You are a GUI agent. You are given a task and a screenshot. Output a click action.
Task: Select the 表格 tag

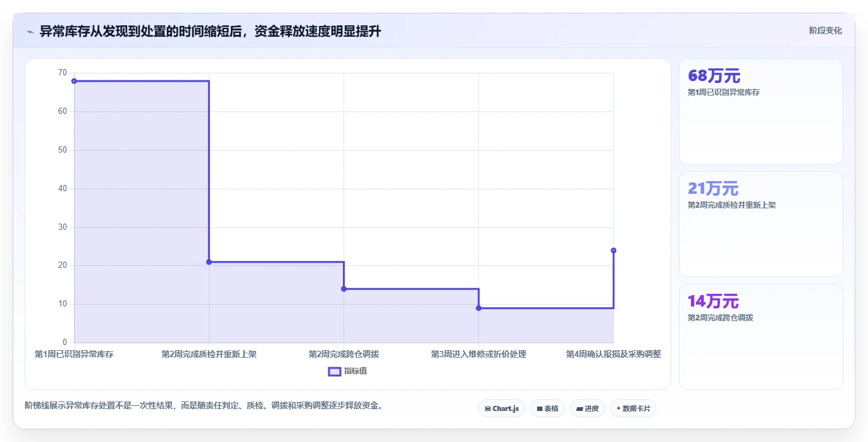coord(547,408)
